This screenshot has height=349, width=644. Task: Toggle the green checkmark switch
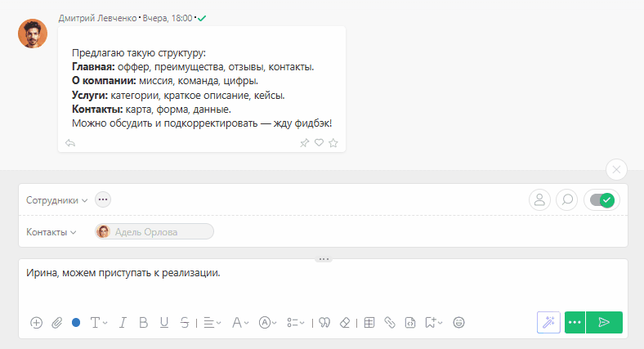[x=602, y=200]
